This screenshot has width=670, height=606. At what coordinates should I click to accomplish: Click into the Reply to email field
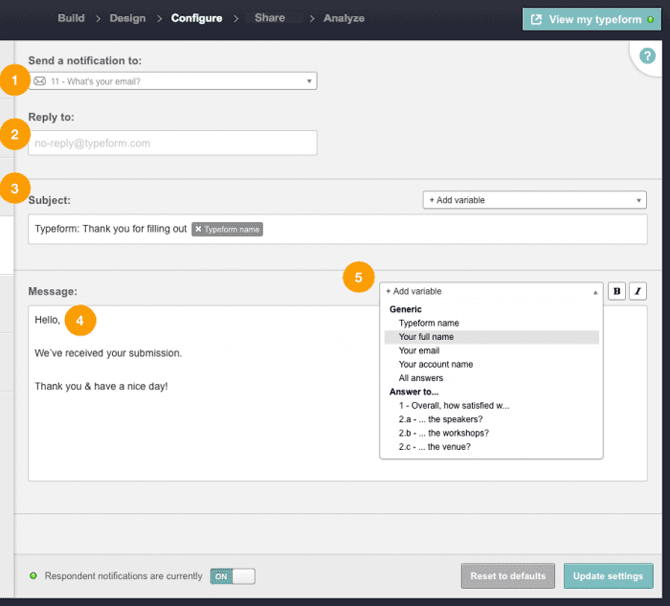[173, 143]
